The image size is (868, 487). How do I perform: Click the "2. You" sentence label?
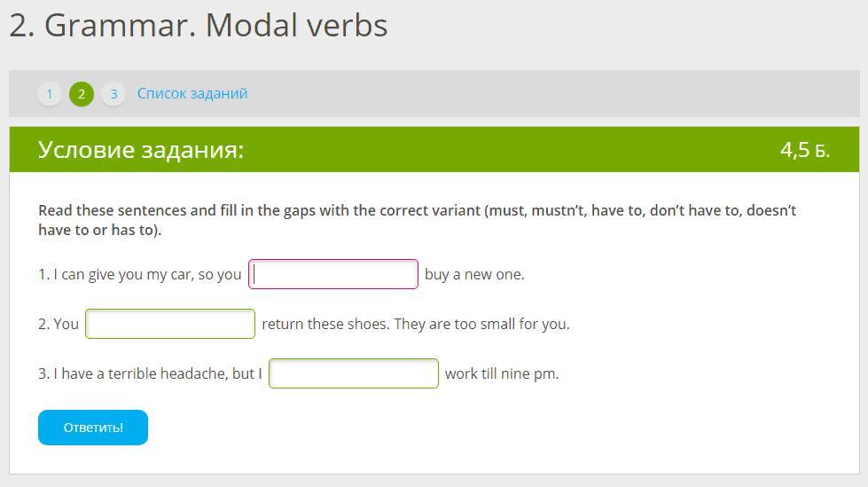point(59,324)
